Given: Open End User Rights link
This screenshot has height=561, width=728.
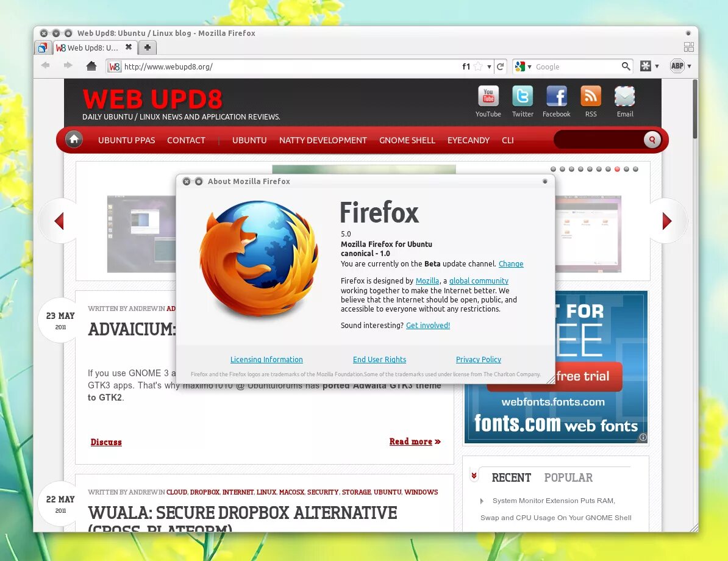Looking at the screenshot, I should (379, 359).
